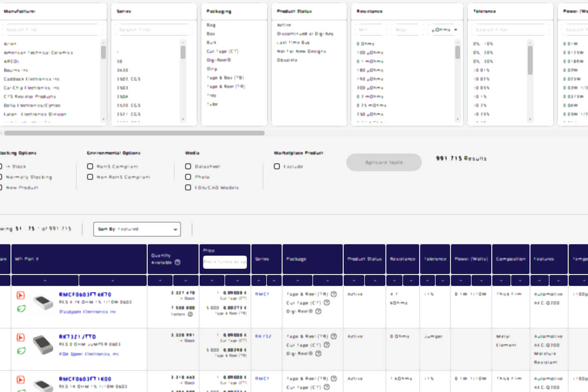588x392 pixels.
Task: Select Cut Tape (CT) in Packaging filter
Action: [222, 52]
